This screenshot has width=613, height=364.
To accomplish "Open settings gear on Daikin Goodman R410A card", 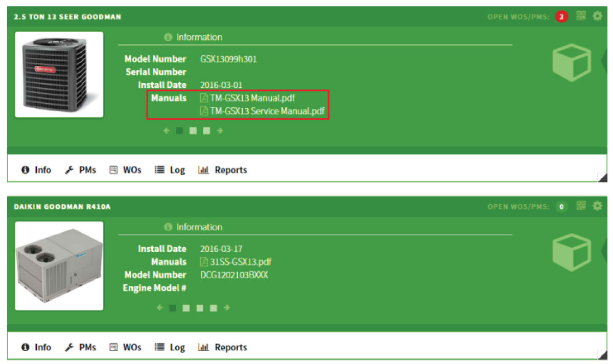I will 597,206.
